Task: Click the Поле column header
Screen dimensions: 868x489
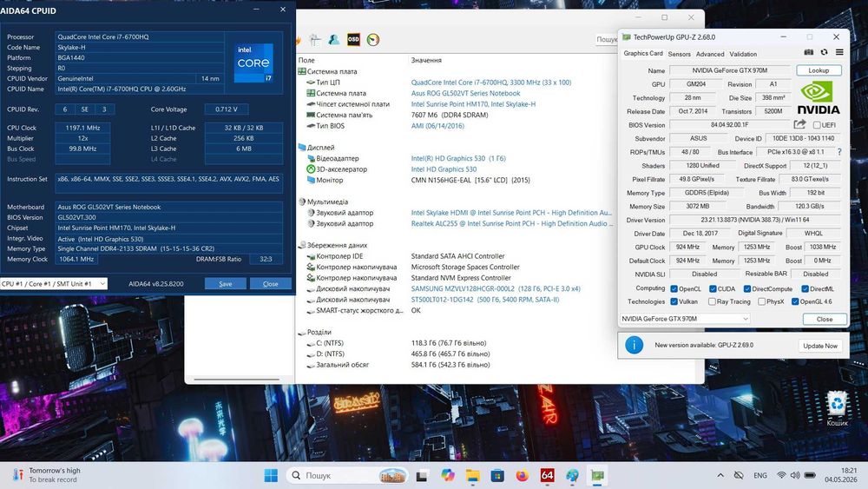Action: pyautogui.click(x=306, y=60)
